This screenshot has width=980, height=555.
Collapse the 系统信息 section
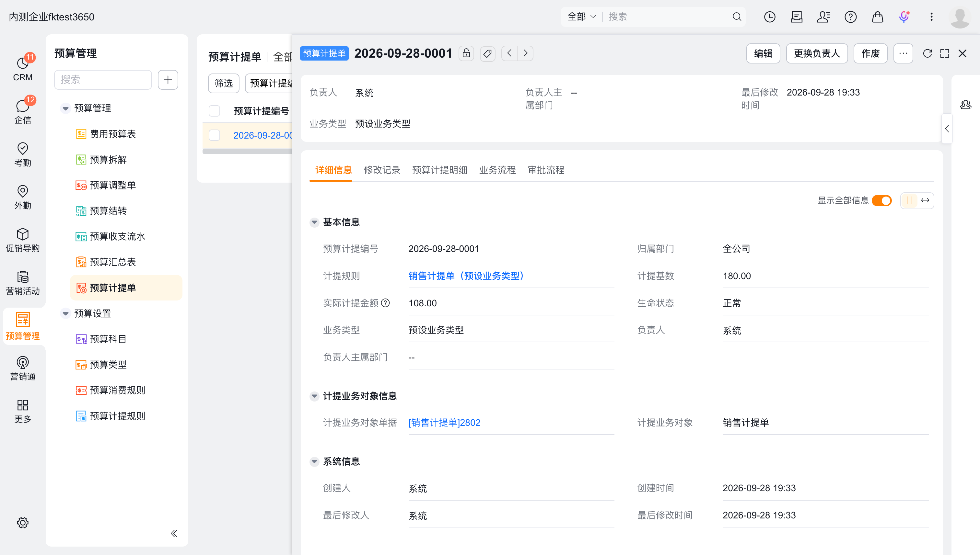point(314,462)
